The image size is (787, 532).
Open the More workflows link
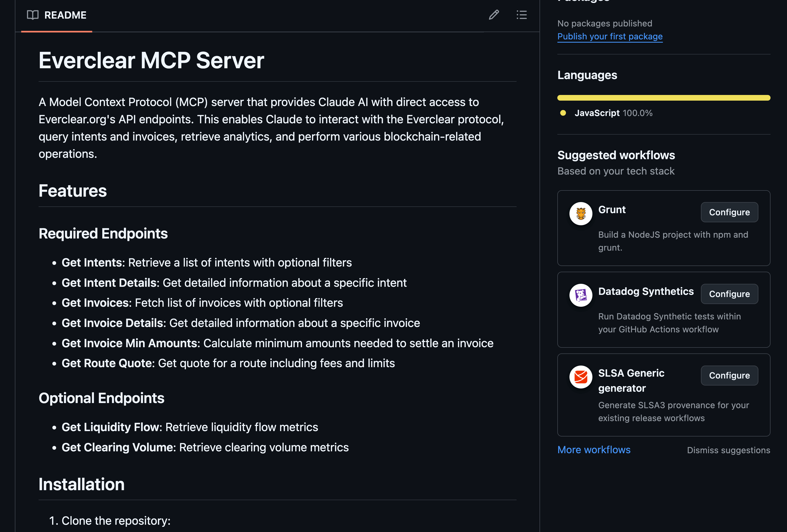[x=594, y=450]
